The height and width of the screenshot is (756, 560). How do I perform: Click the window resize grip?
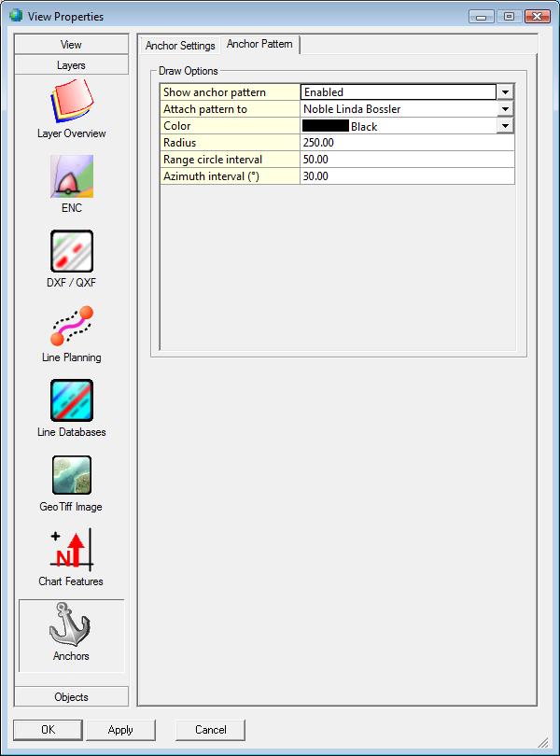[x=543, y=743]
